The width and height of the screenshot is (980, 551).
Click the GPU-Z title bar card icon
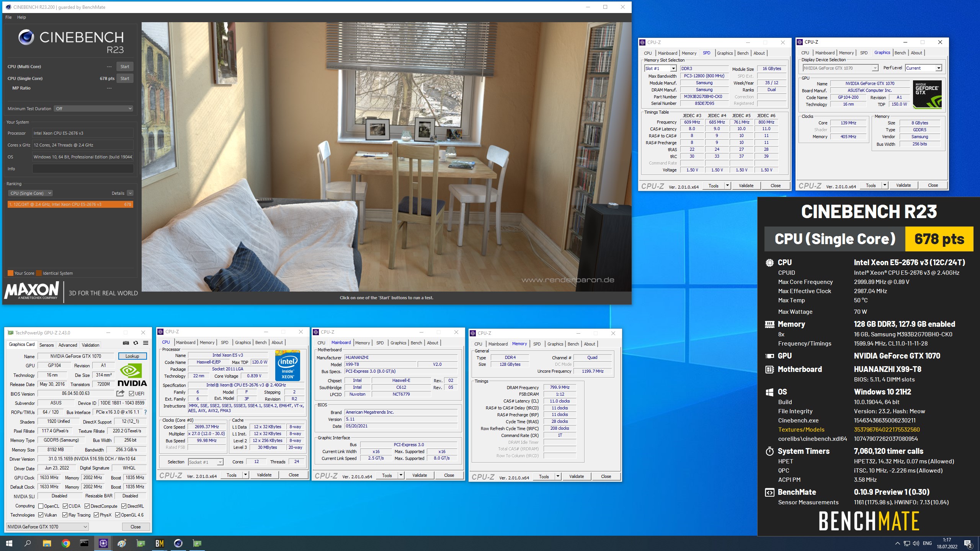10,333
